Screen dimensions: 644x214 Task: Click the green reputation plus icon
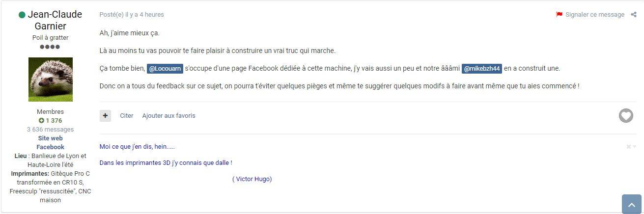coord(42,121)
